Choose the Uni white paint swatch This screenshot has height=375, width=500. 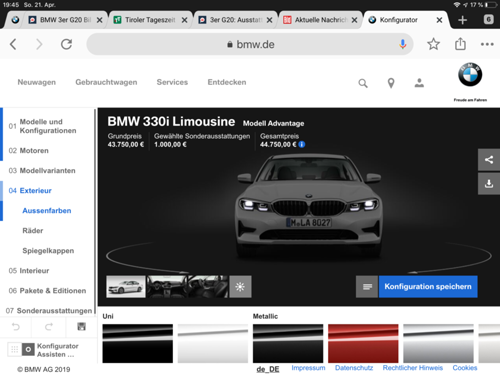pos(213,343)
